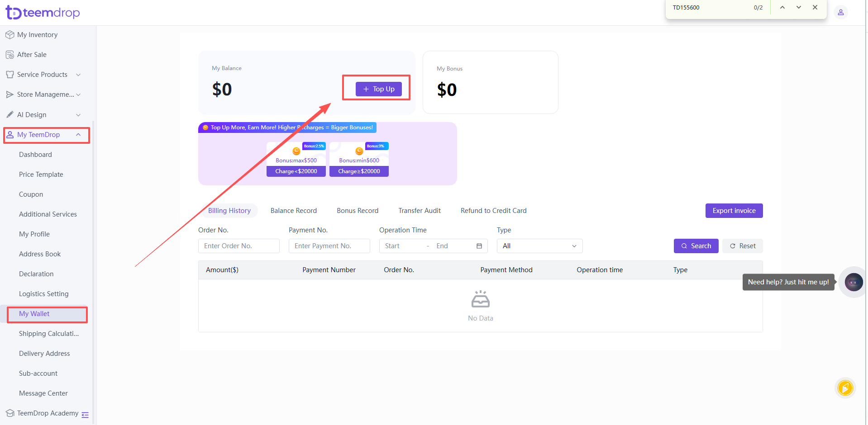
Task: Click the Store Management arrow icon
Action: point(10,94)
